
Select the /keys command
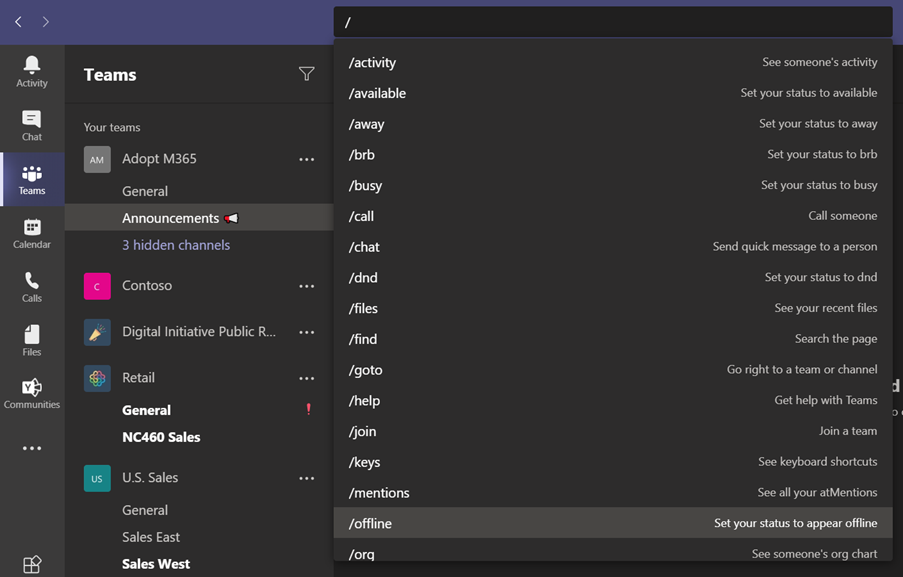click(x=613, y=462)
